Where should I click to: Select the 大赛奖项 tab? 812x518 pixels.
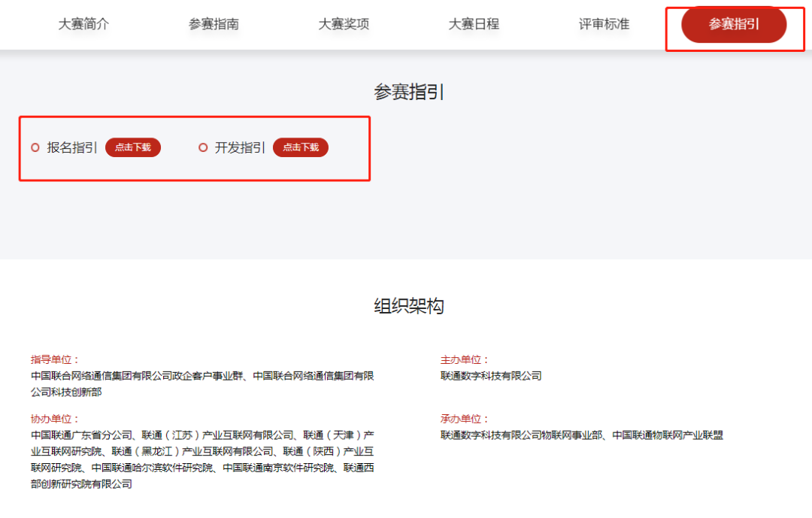click(x=344, y=24)
